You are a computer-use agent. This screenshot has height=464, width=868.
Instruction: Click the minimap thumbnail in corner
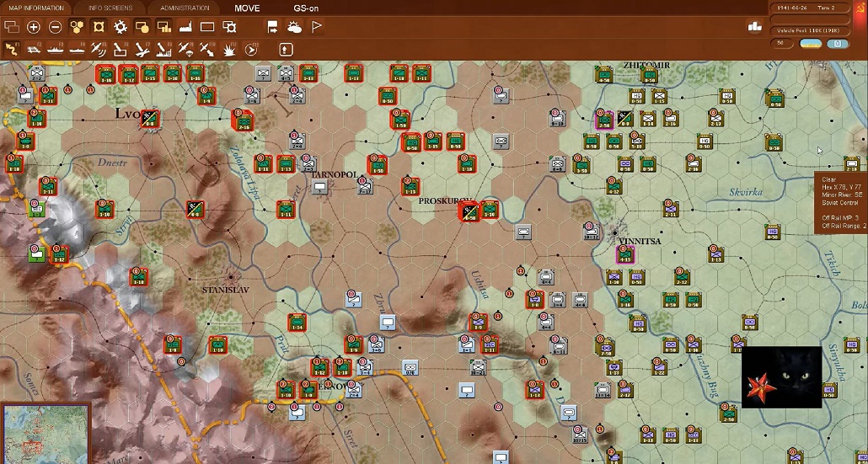(x=46, y=435)
